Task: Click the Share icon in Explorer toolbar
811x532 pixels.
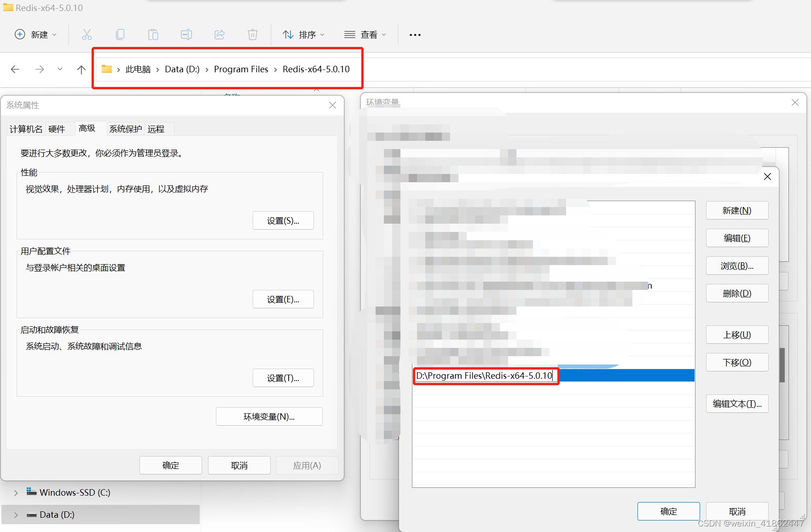Action: click(x=220, y=34)
